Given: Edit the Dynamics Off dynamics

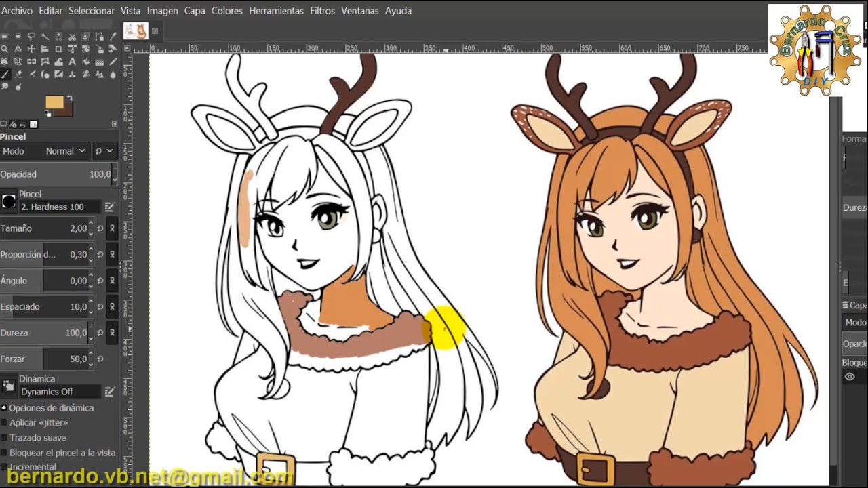Looking at the screenshot, I should click(x=110, y=392).
